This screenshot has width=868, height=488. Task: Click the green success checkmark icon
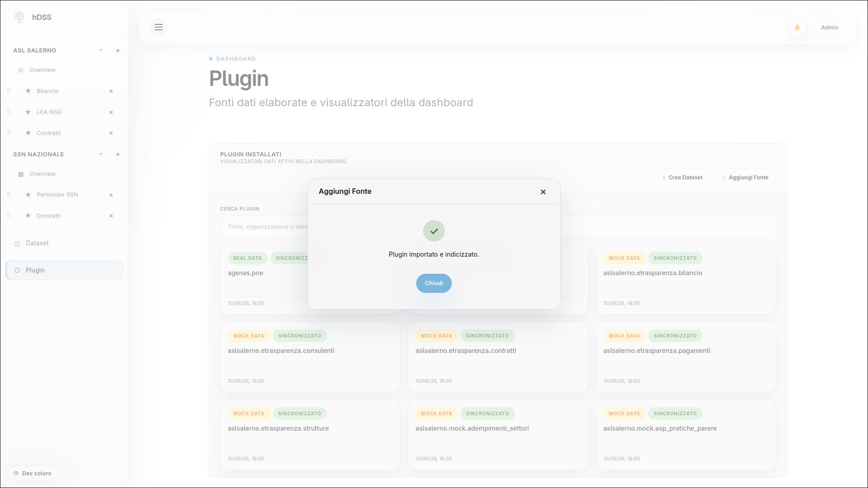coord(434,231)
